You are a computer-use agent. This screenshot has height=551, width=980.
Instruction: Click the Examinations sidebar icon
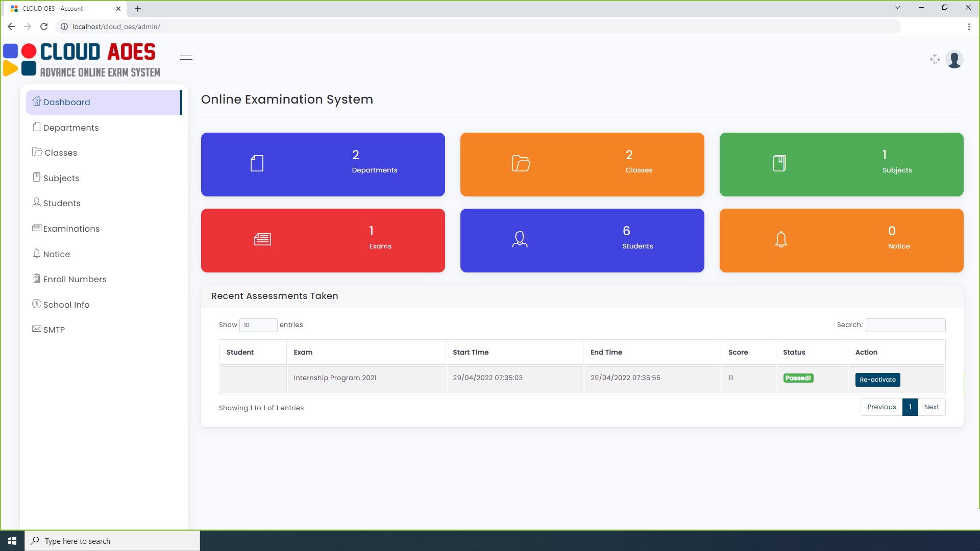pos(36,228)
